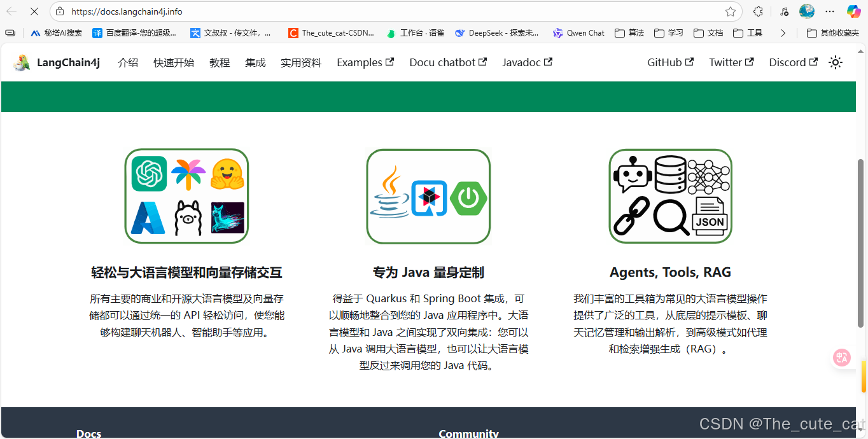Expand the 算法 bookmark folder
The height and width of the screenshot is (439, 868).
tap(629, 33)
